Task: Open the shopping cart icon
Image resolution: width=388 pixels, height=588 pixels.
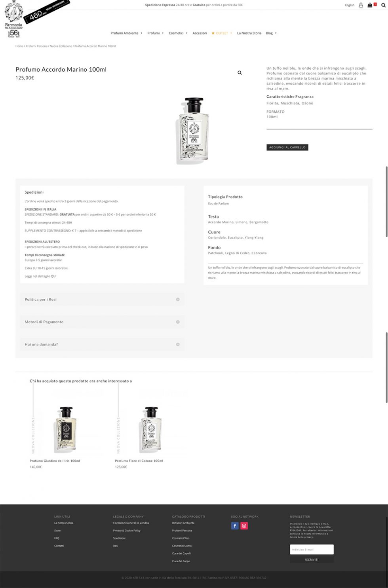Action: [370, 5]
